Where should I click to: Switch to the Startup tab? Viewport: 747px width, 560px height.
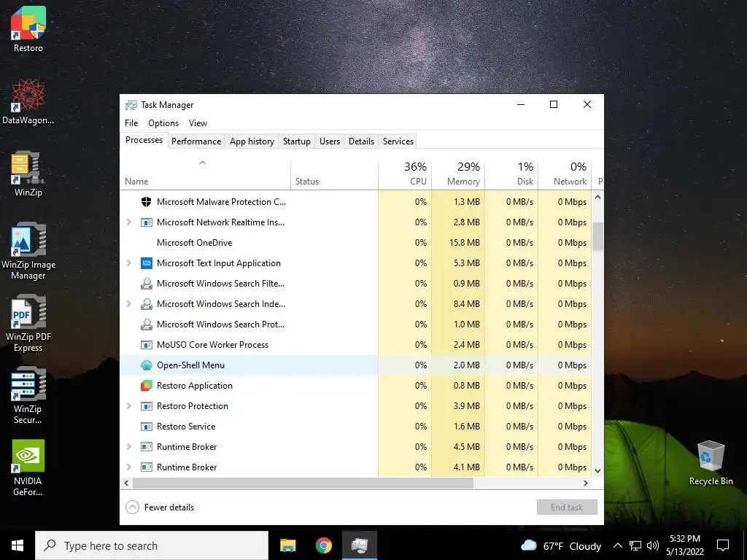pyautogui.click(x=297, y=141)
